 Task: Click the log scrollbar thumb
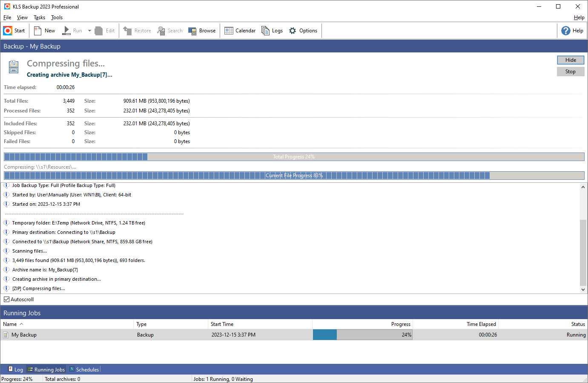pos(583,253)
